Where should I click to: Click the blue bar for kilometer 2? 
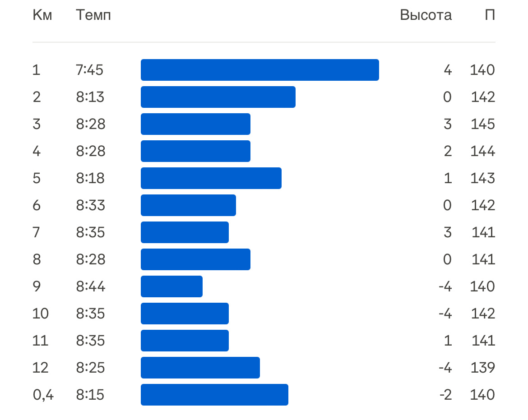pos(218,97)
